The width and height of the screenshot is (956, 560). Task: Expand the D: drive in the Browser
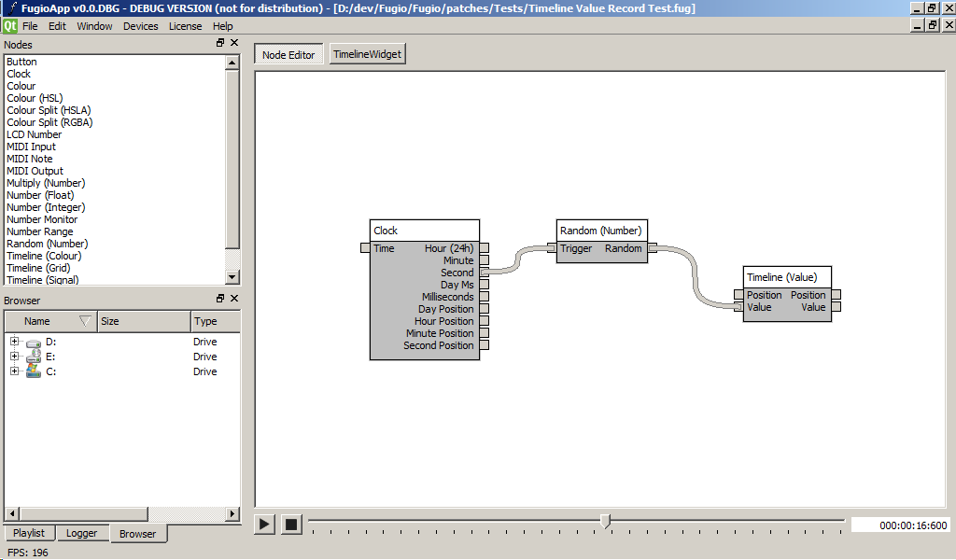(x=14, y=342)
